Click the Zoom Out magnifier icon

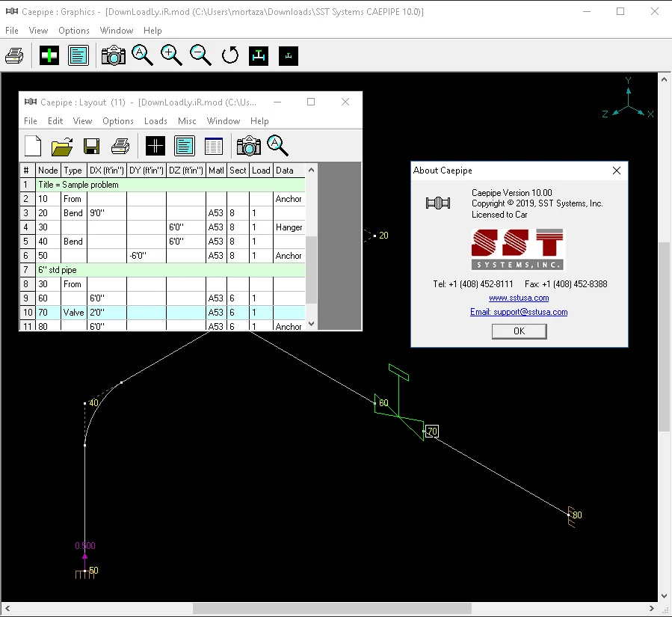(200, 56)
